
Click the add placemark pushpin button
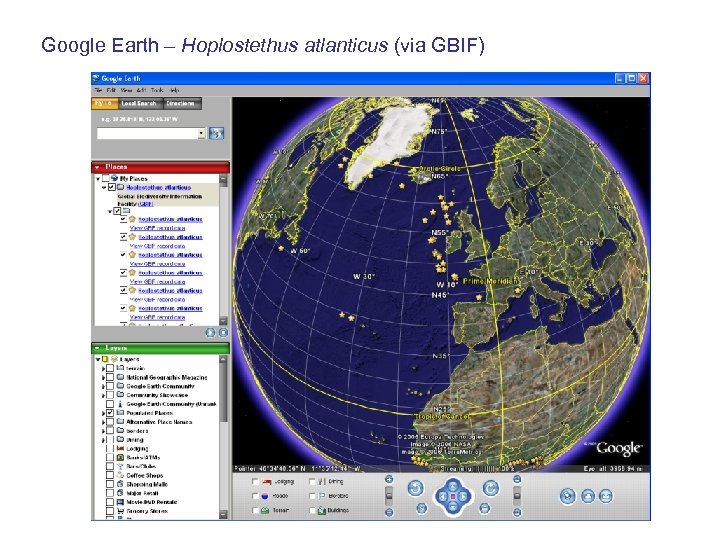(568, 496)
